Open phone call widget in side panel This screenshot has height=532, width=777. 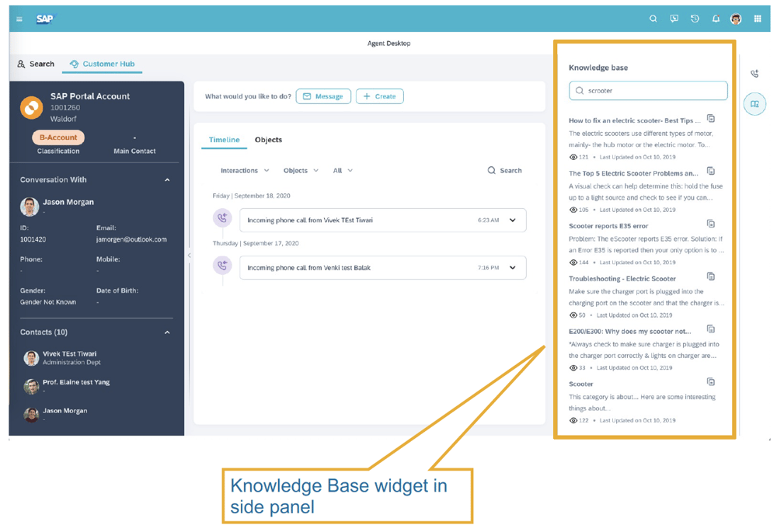coord(754,74)
